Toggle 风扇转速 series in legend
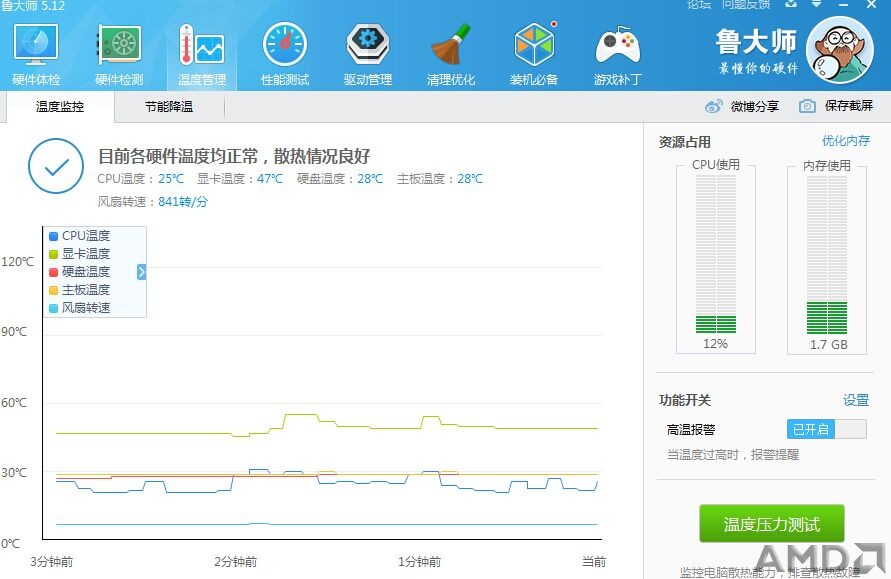 [80, 308]
